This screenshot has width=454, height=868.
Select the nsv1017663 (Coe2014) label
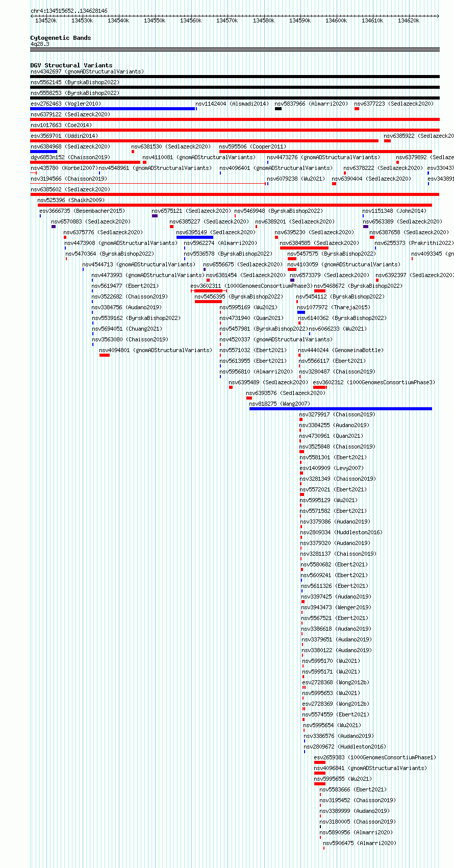tap(61, 125)
